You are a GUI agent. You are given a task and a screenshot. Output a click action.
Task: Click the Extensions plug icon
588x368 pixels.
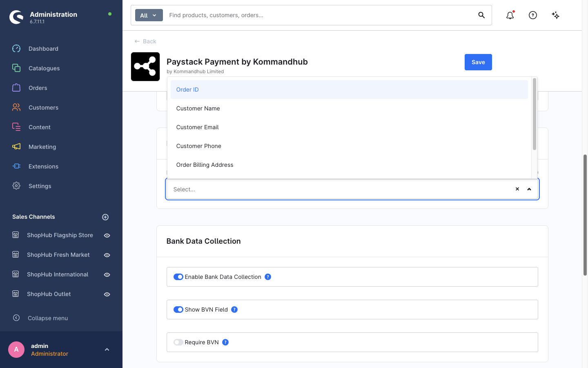[x=16, y=166]
